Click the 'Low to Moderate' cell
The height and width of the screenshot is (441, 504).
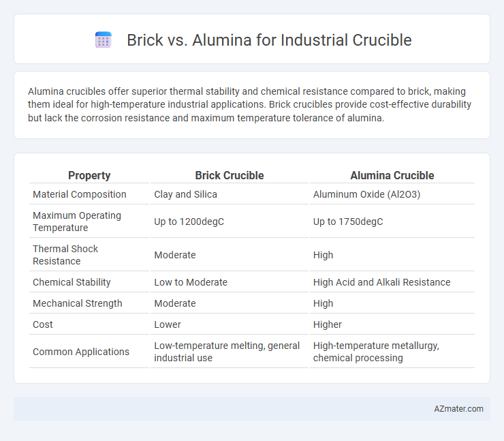click(191, 282)
